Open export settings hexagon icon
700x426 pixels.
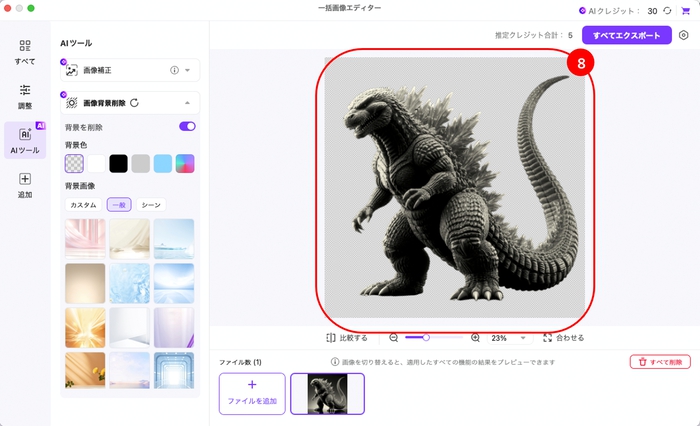(683, 35)
